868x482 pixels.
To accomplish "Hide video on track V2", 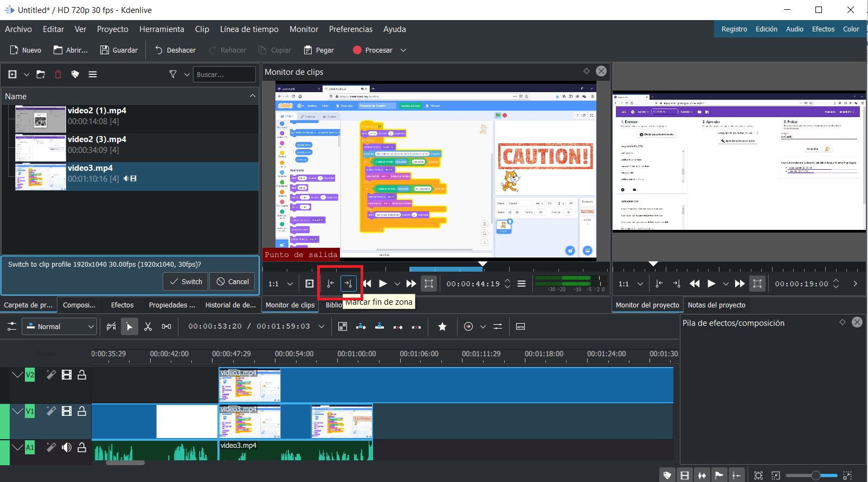I will point(67,375).
